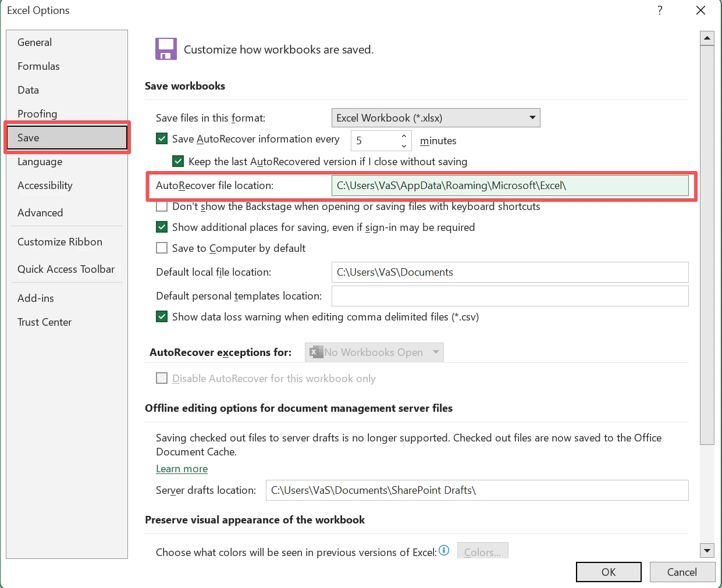Open the Language options category
Screen dimensions: 722x588
coord(66,162)
